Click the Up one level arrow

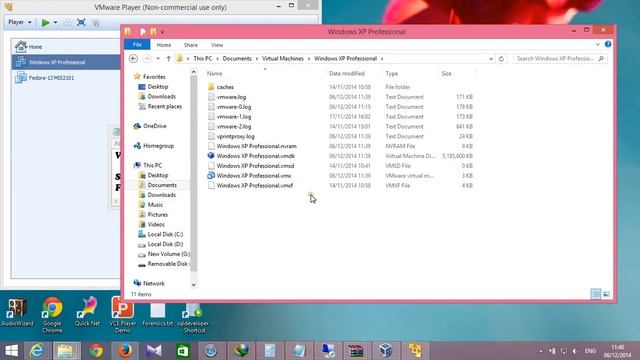[168, 59]
